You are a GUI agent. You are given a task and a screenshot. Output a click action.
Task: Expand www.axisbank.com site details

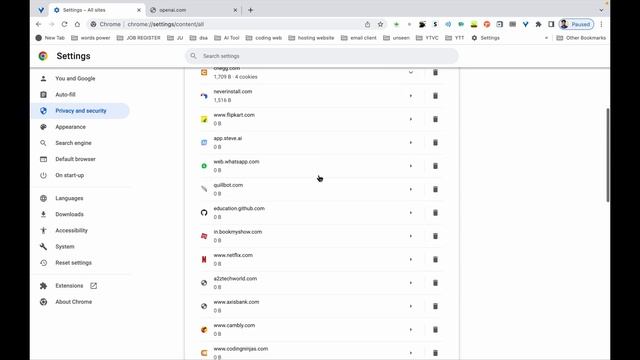411,306
